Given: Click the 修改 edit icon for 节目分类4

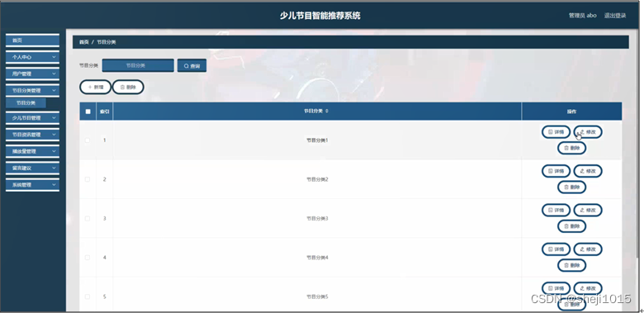Looking at the screenshot, I should (582, 249).
